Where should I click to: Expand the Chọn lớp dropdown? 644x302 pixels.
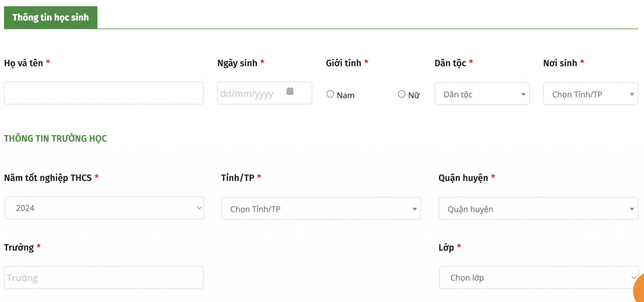pyautogui.click(x=538, y=277)
